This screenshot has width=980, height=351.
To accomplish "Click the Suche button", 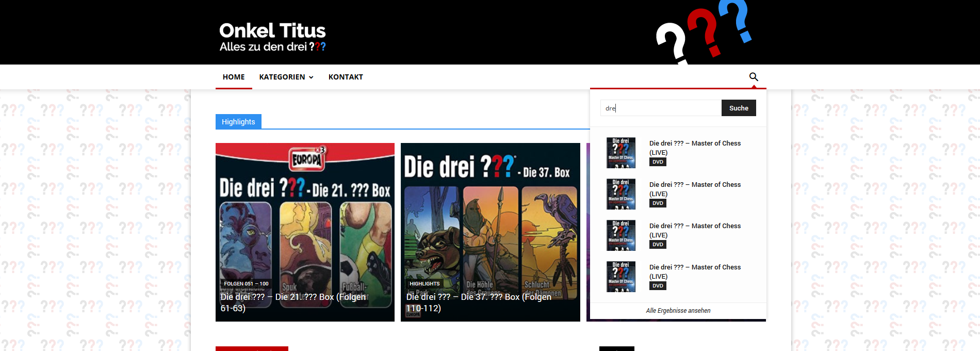I will pos(739,108).
